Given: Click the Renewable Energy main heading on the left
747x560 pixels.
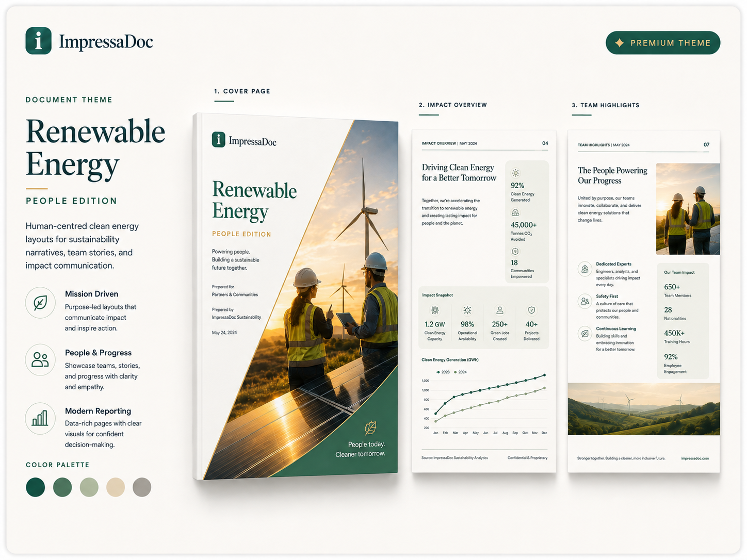Looking at the screenshot, I should (95, 148).
